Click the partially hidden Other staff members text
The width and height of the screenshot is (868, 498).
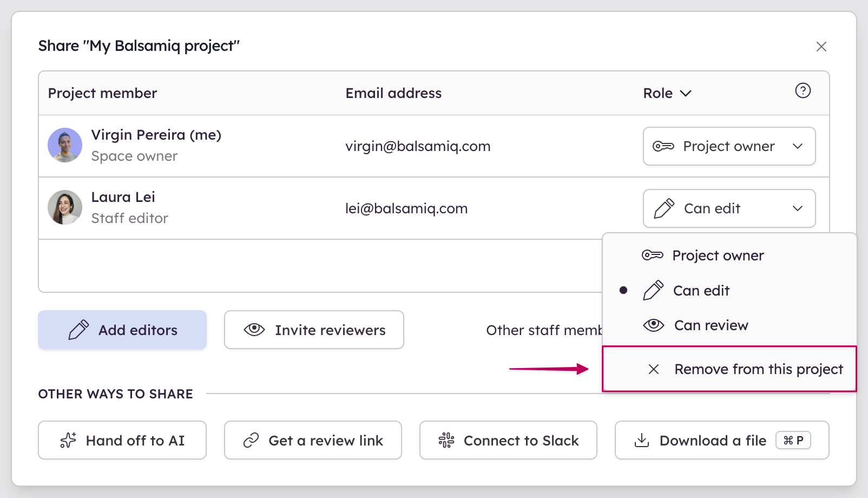544,330
